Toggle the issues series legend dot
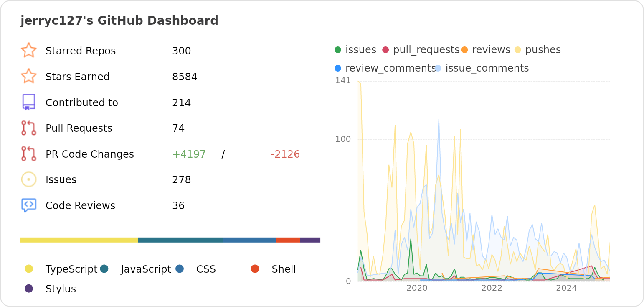Screen dimensions: 644x307 (338, 50)
